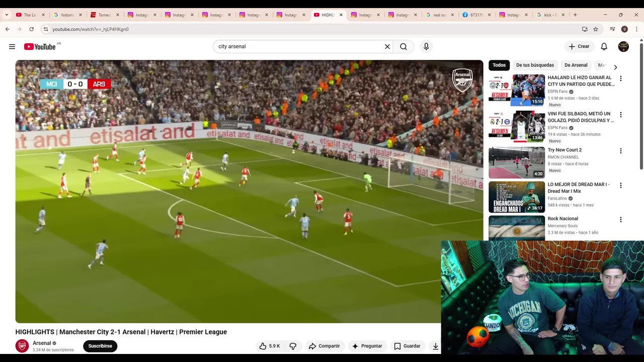Switch to the kick tab
This screenshot has width=644, height=362.
click(x=551, y=15)
